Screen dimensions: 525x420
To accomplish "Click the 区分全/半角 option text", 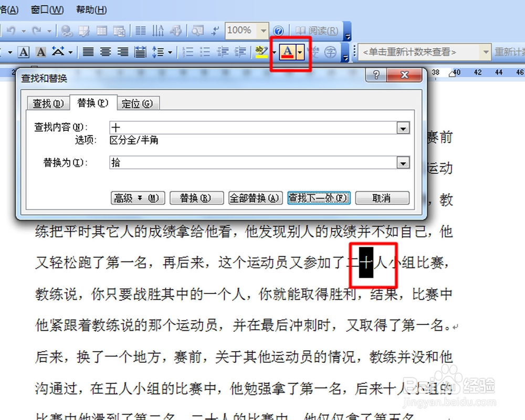I will click(134, 140).
